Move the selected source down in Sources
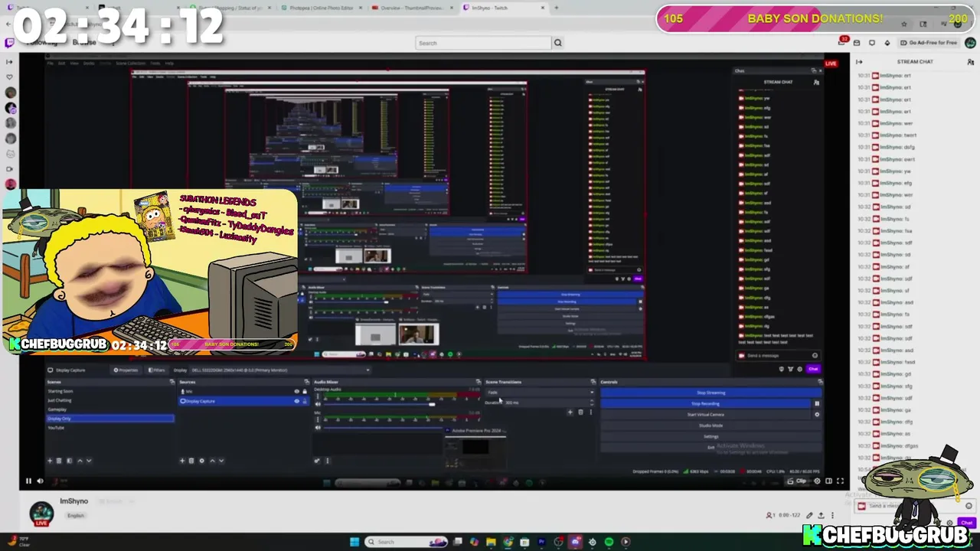Image resolution: width=980 pixels, height=551 pixels. pyautogui.click(x=221, y=461)
